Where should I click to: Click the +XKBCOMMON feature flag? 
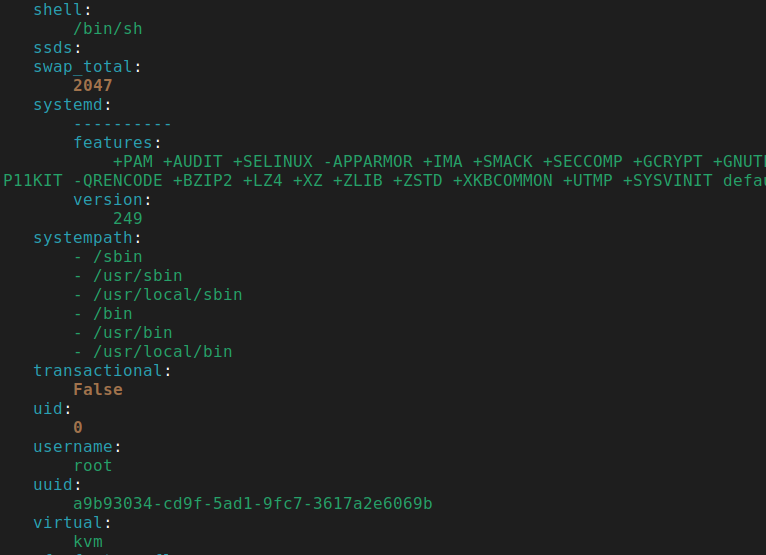pos(502,180)
